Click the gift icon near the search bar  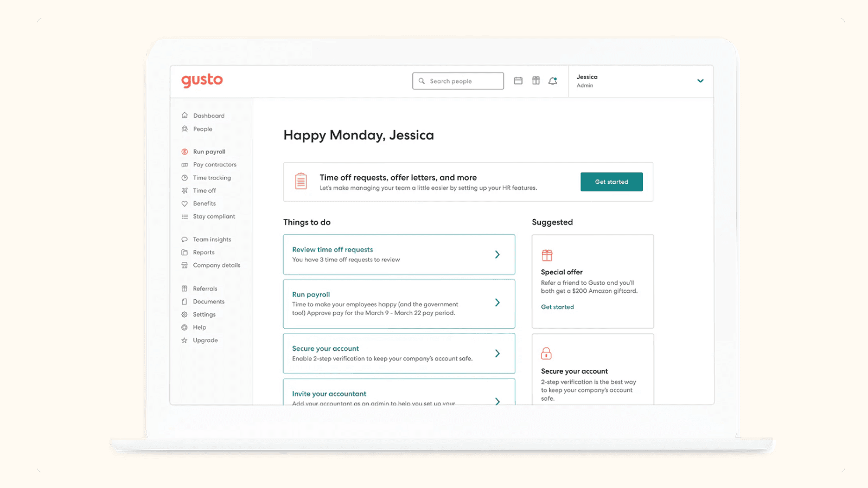tap(536, 80)
